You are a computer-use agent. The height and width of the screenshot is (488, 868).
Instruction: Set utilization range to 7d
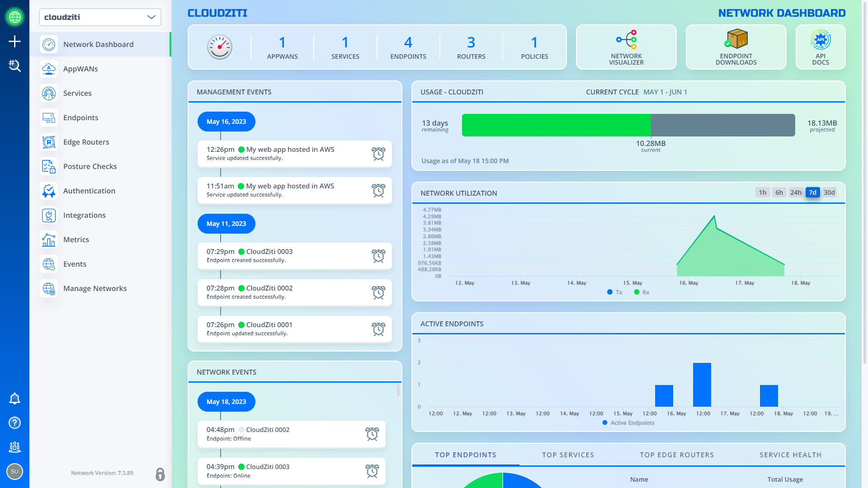[x=812, y=192]
